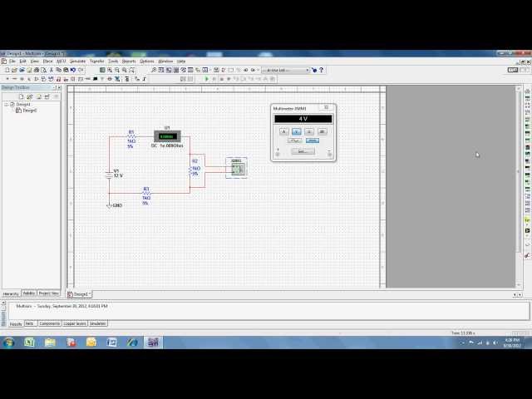Viewport: 532px width, 399px height.
Task: Switch to the Copper layers tab
Action: click(75, 323)
